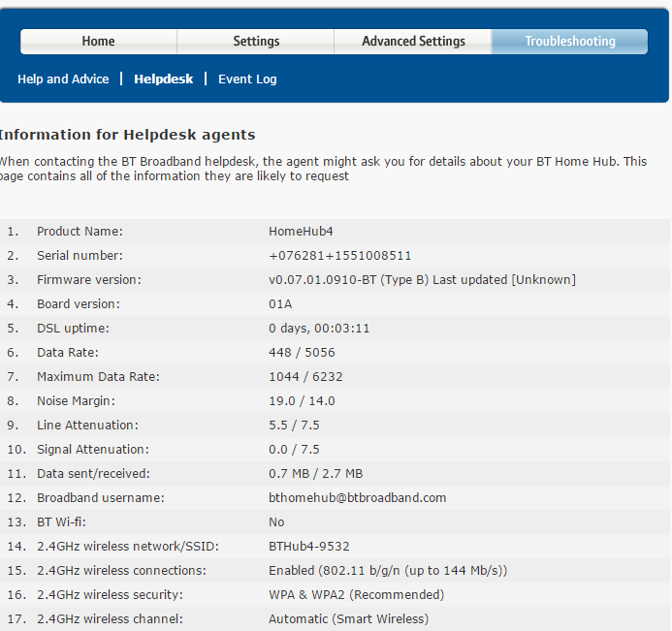Click value 0.7 MB / 2.7 MB
672x631 pixels.
click(x=316, y=473)
